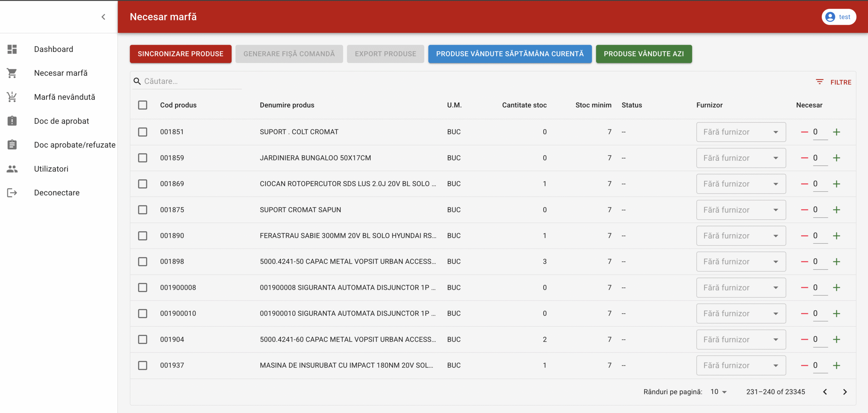This screenshot has height=413, width=868.
Task: Click the Marfă nevândută cart icon
Action: point(12,97)
